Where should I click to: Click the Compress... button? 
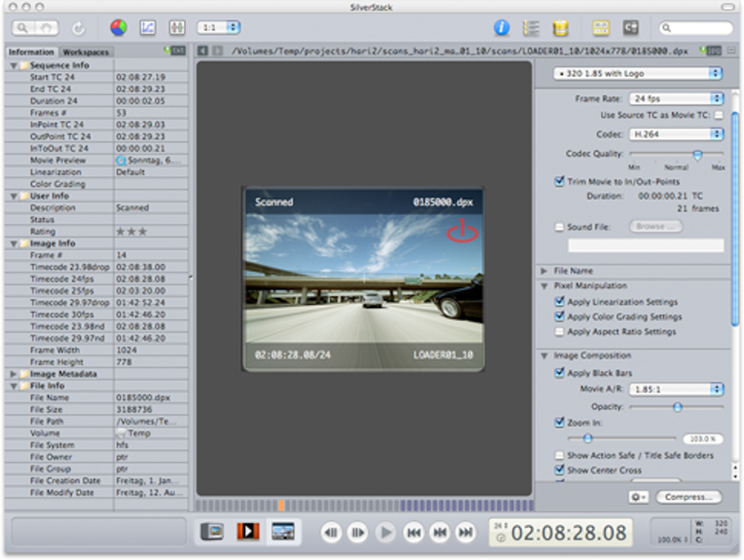pos(689,497)
